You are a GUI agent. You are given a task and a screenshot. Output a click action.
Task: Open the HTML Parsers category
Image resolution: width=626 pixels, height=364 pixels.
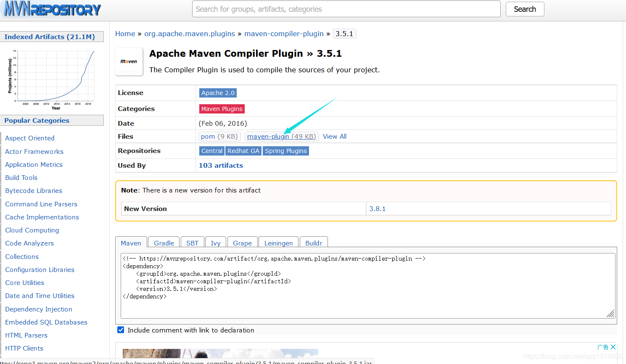coord(26,335)
